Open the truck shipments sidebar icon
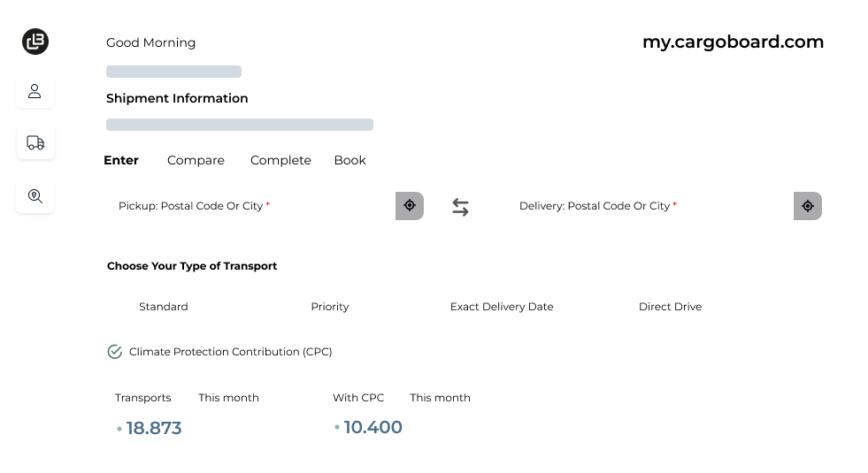The image size is (868, 473). tap(35, 142)
